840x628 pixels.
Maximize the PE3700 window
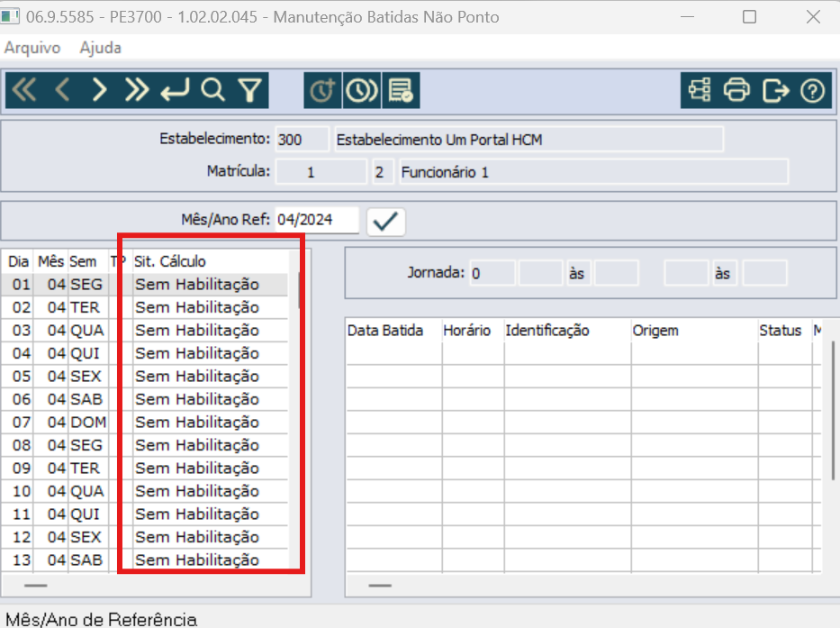(x=749, y=16)
